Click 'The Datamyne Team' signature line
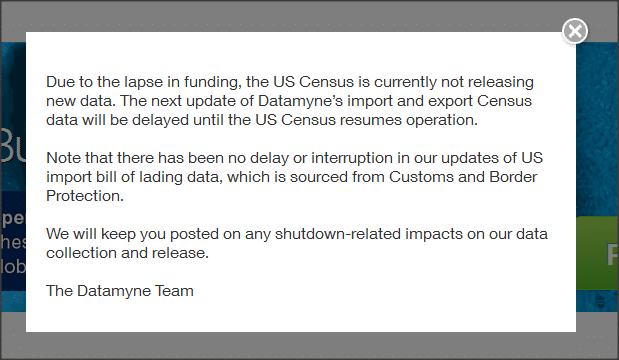This screenshot has height=360, width=619. pos(120,291)
